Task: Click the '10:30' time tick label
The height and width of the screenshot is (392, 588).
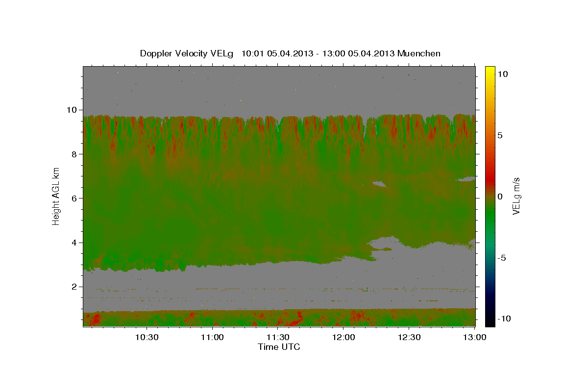Action: (x=147, y=337)
